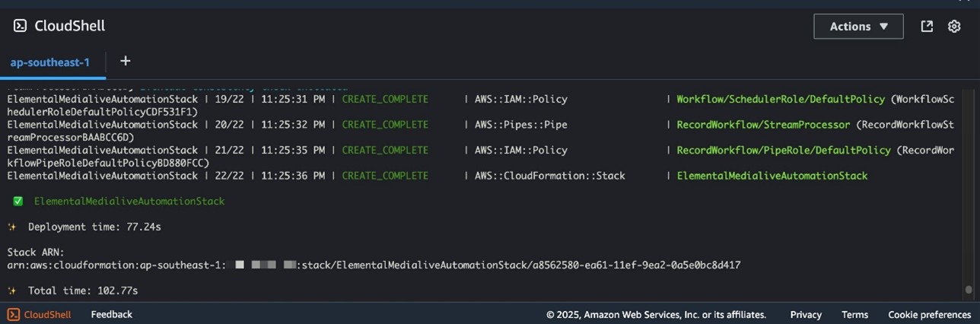
Task: Add a new terminal tab with plus icon
Action: click(126, 61)
